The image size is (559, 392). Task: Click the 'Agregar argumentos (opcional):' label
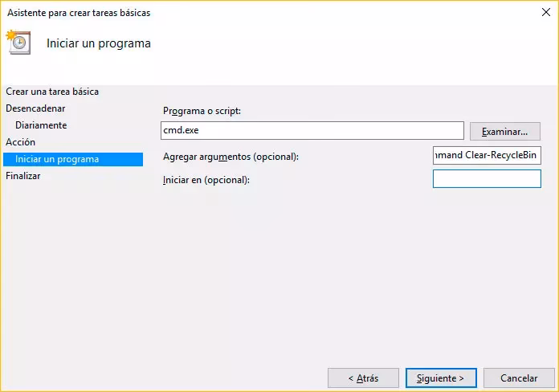[231, 157]
